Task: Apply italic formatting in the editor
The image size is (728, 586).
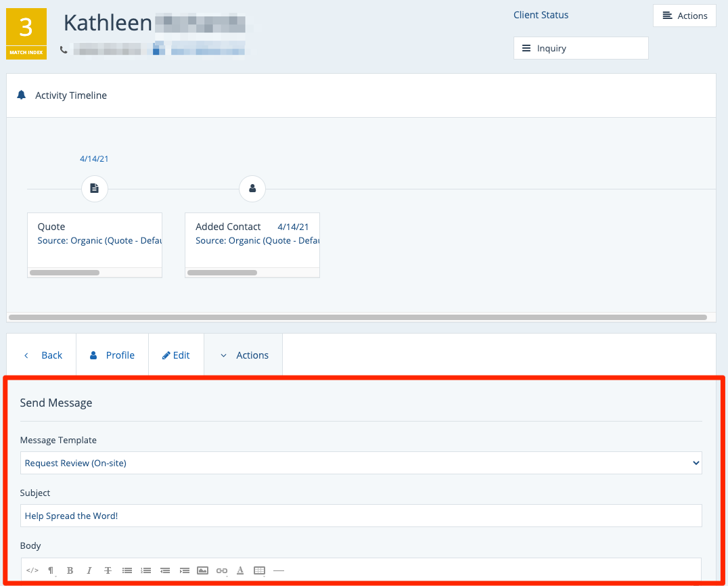Action: pyautogui.click(x=89, y=570)
